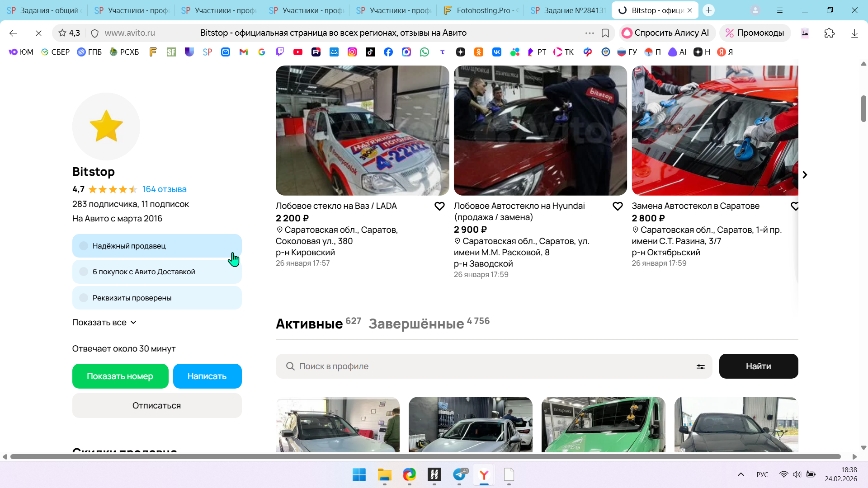868x488 pixels.
Task: Click the browser bookmark icon
Action: coord(605,33)
